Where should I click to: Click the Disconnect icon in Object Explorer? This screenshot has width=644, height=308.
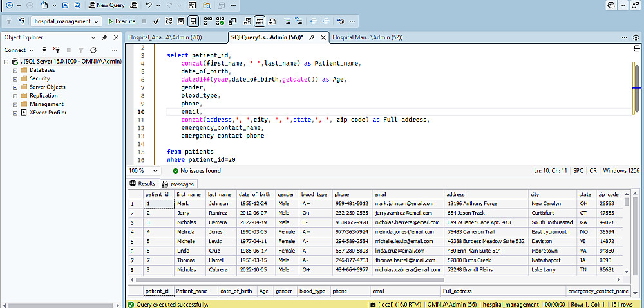55,50
